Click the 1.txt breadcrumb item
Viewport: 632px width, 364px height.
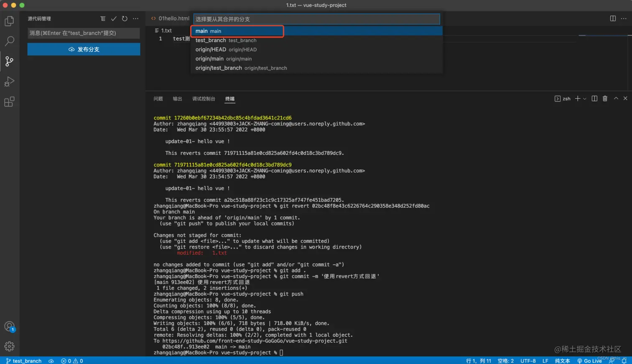(163, 31)
